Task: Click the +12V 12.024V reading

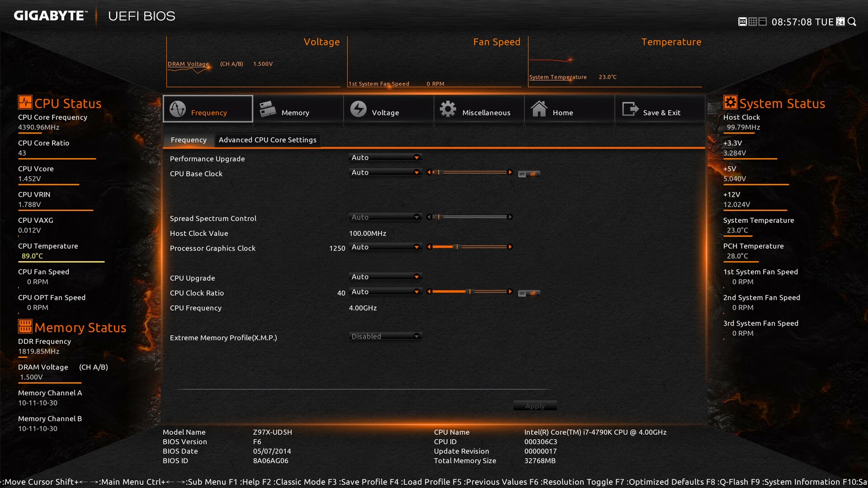Action: pyautogui.click(x=737, y=205)
